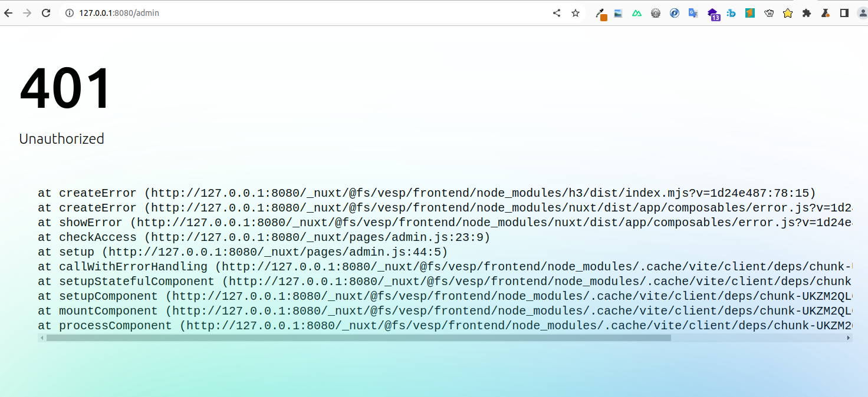Screen dimensions: 868x397
Task: Click the grey gear extension icon
Action: click(x=656, y=13)
